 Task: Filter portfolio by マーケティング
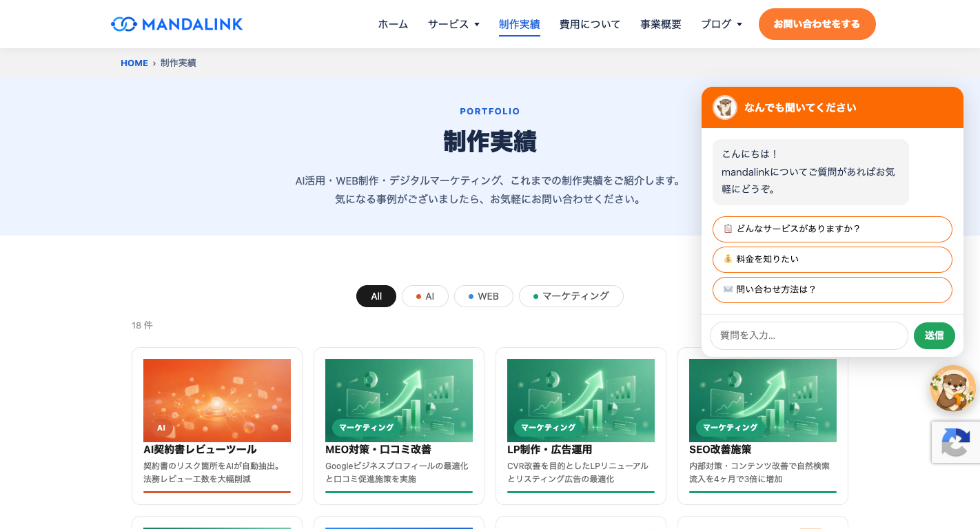571,296
